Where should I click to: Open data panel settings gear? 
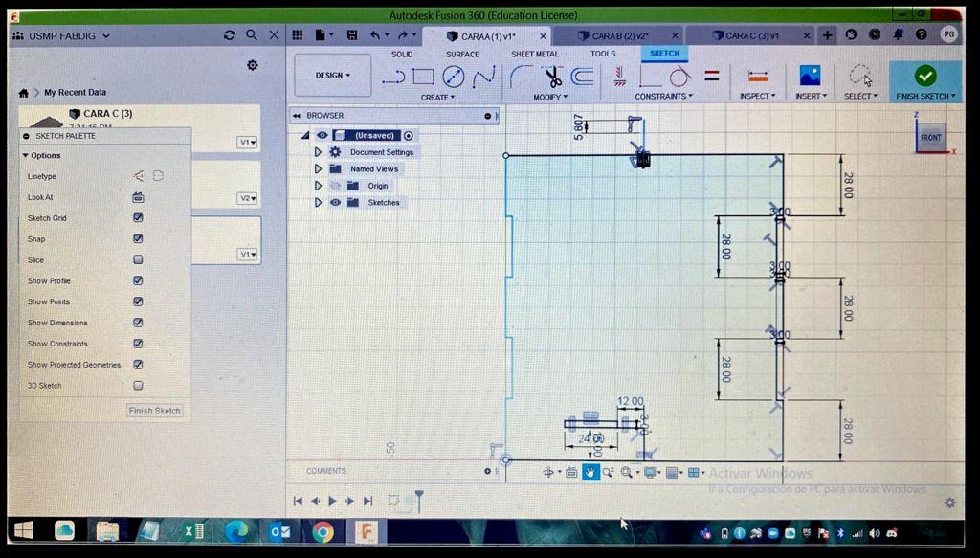click(253, 65)
